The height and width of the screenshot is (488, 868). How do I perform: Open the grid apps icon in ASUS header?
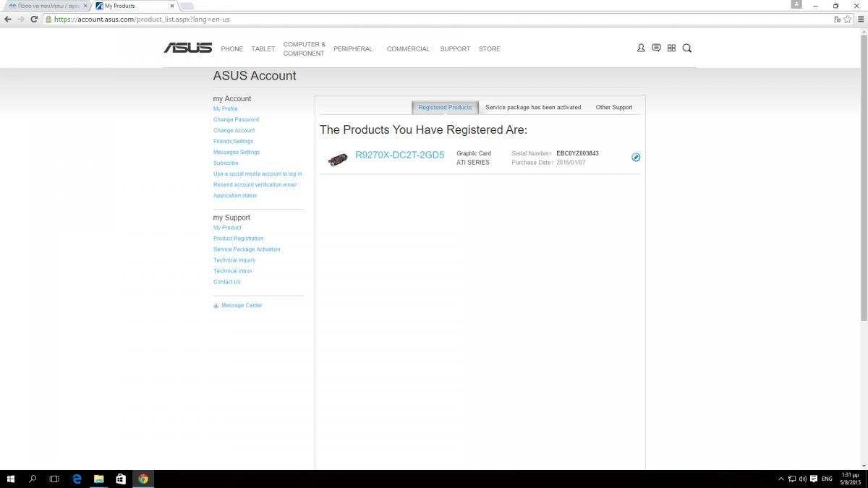[671, 48]
